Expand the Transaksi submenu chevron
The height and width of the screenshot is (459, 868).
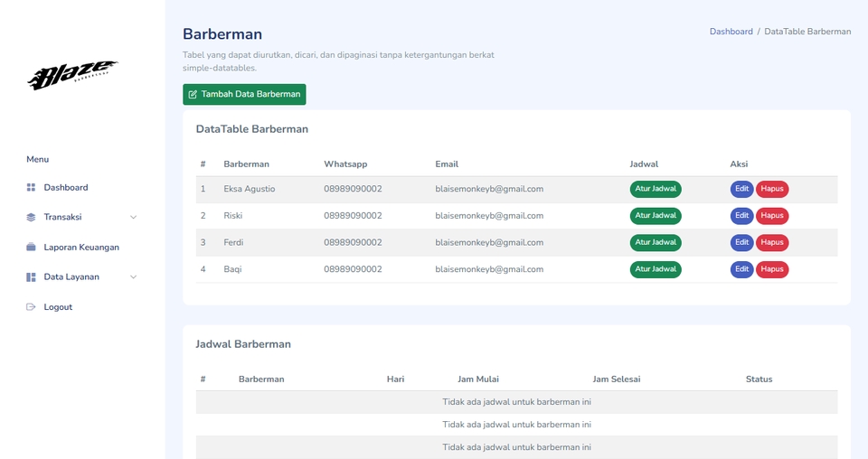point(134,218)
